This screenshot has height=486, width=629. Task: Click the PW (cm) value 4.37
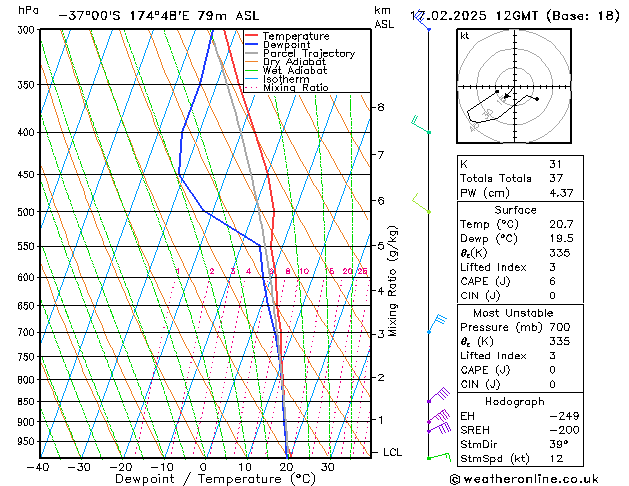point(561,193)
